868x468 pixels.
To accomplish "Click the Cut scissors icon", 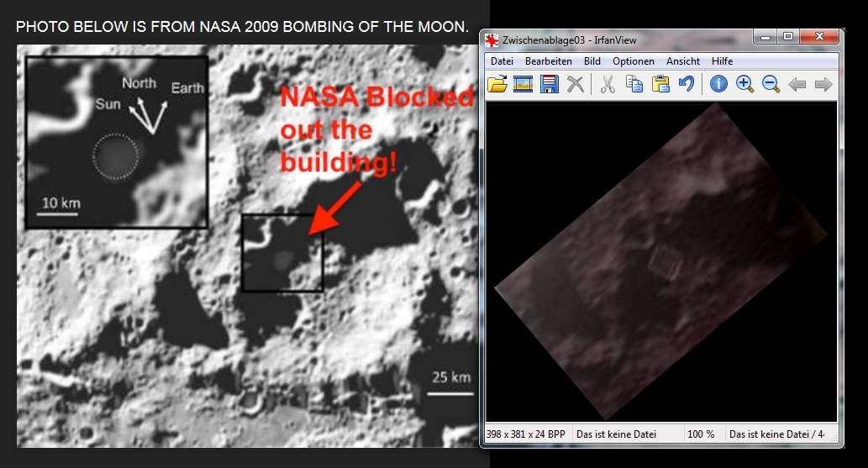I will [608, 84].
